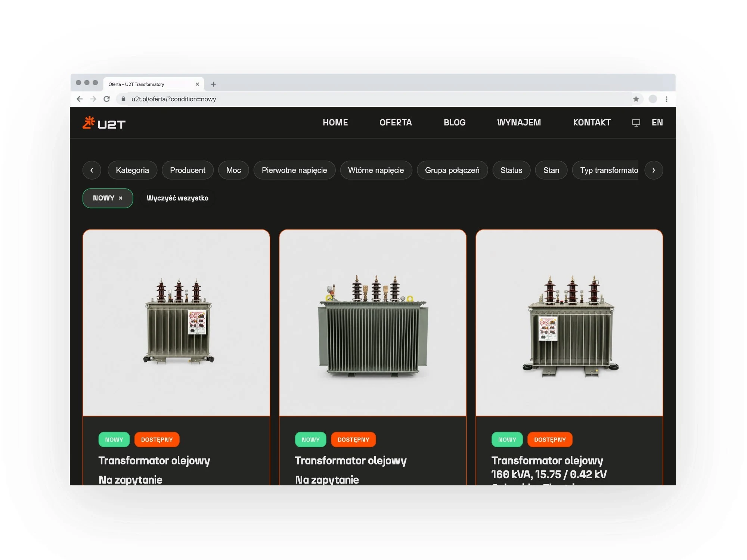The image size is (747, 560).
Task: Expand the Wtórne napięcie filter
Action: click(376, 170)
